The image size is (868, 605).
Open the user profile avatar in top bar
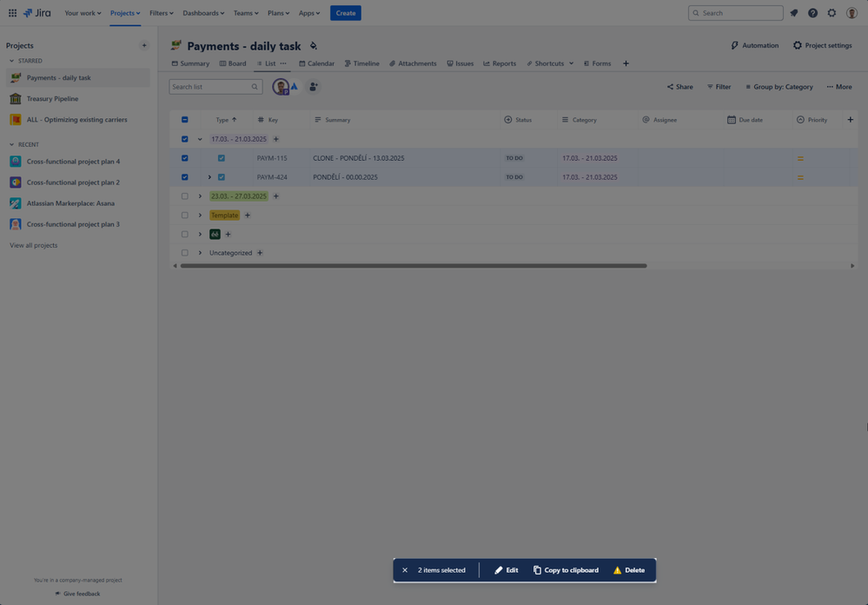coord(851,13)
